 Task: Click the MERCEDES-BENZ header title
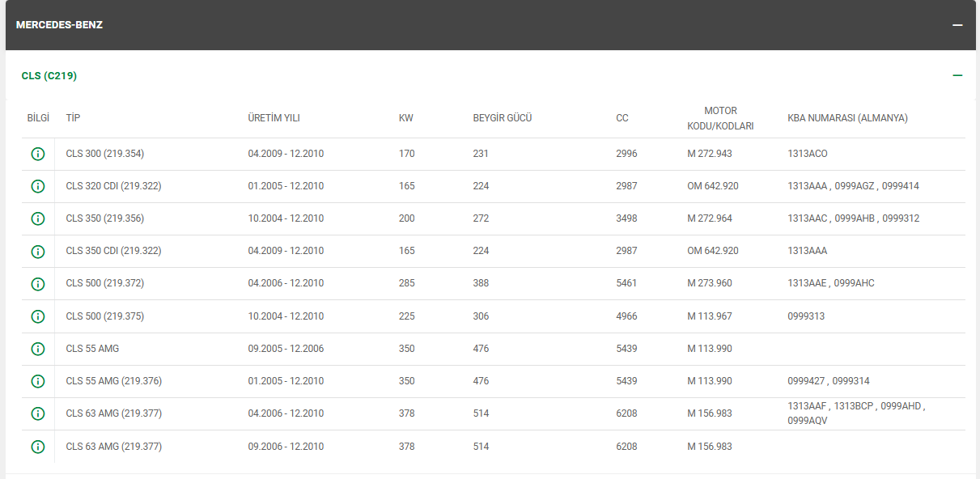(x=59, y=25)
